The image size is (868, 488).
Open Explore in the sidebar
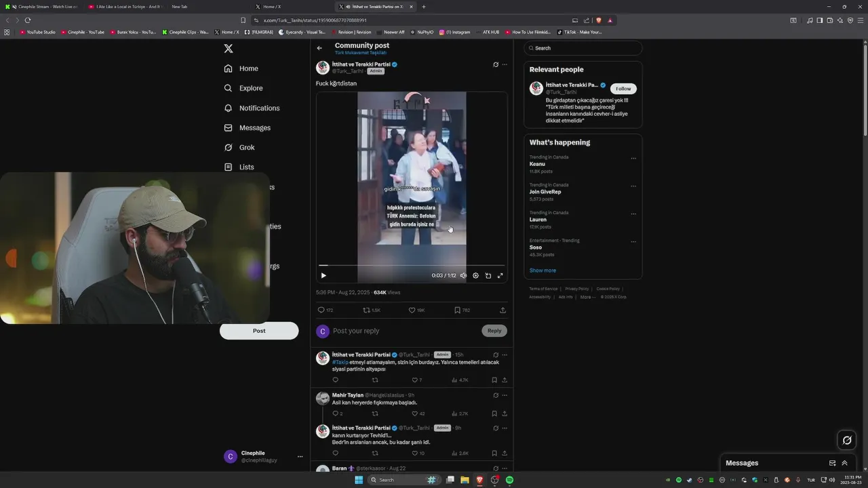click(x=243, y=88)
